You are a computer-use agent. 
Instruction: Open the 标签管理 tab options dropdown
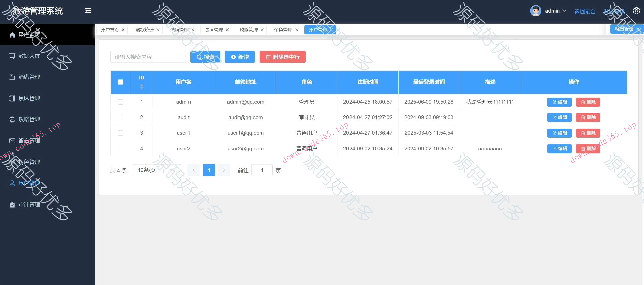tap(627, 29)
